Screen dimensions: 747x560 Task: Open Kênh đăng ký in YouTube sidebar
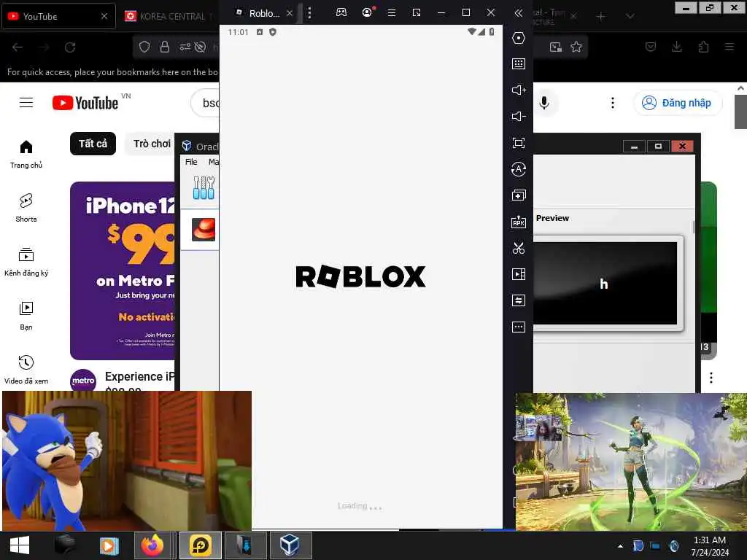point(26,262)
